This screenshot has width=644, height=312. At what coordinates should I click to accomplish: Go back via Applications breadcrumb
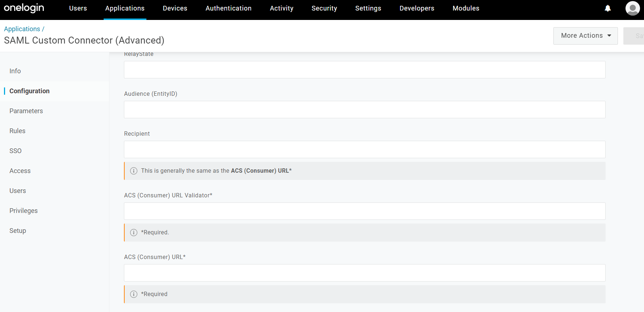pos(22,29)
